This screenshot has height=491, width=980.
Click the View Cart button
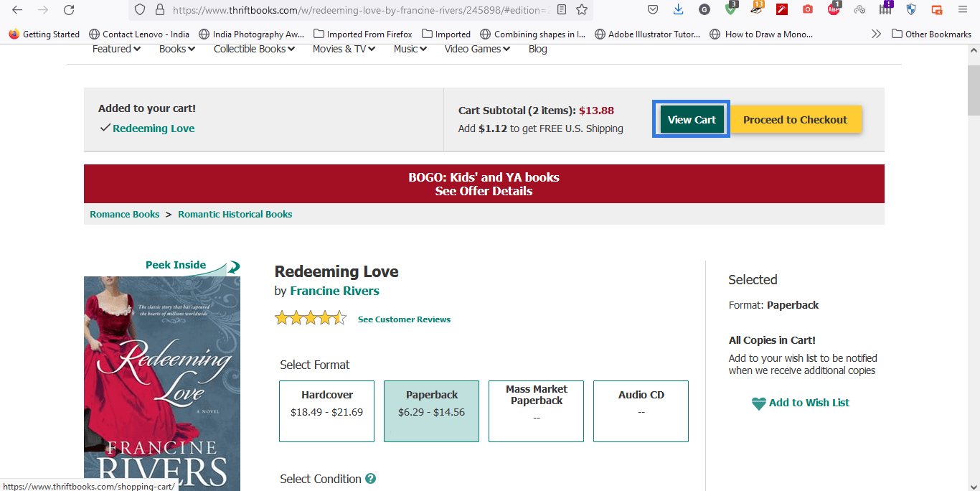click(x=692, y=120)
